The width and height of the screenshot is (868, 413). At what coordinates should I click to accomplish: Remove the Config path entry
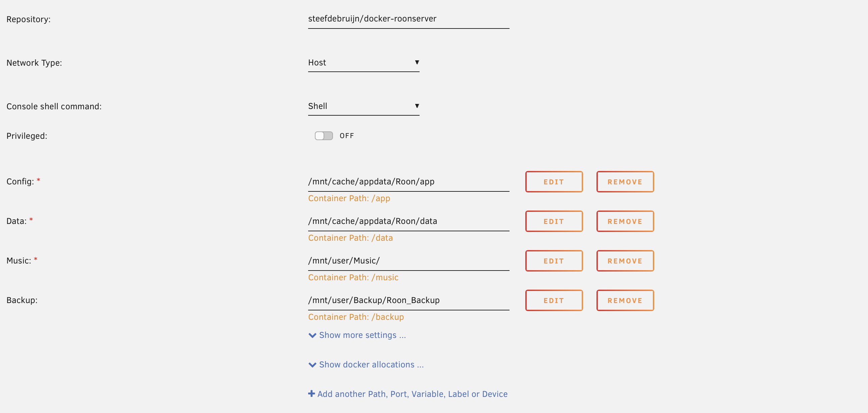point(625,182)
